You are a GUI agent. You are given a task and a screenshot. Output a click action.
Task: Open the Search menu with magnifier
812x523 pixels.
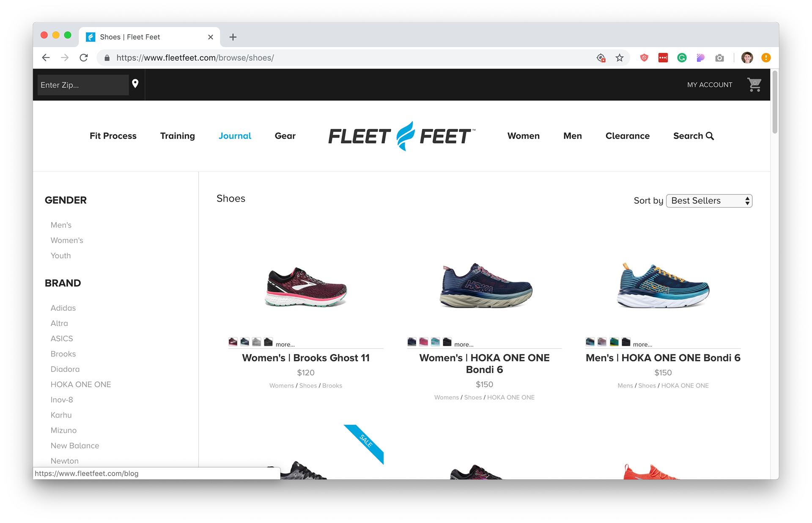[694, 136]
